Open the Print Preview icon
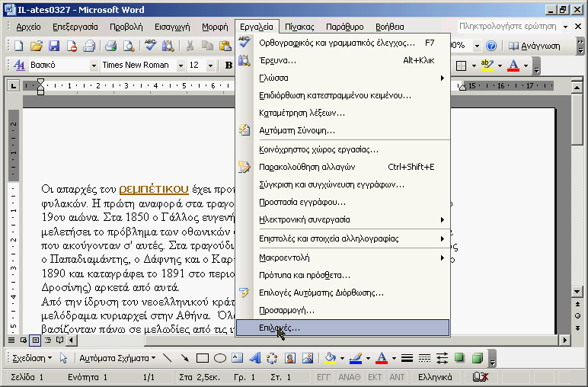 coord(129,46)
